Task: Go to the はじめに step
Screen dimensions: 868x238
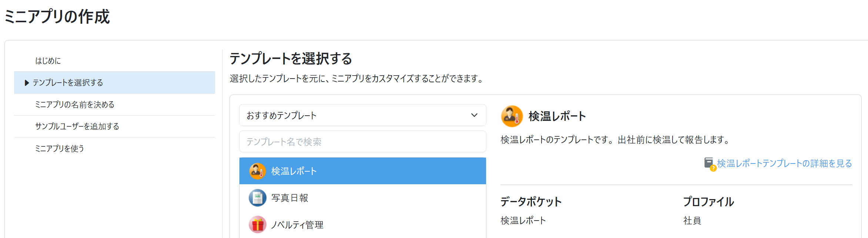Action: [x=48, y=61]
